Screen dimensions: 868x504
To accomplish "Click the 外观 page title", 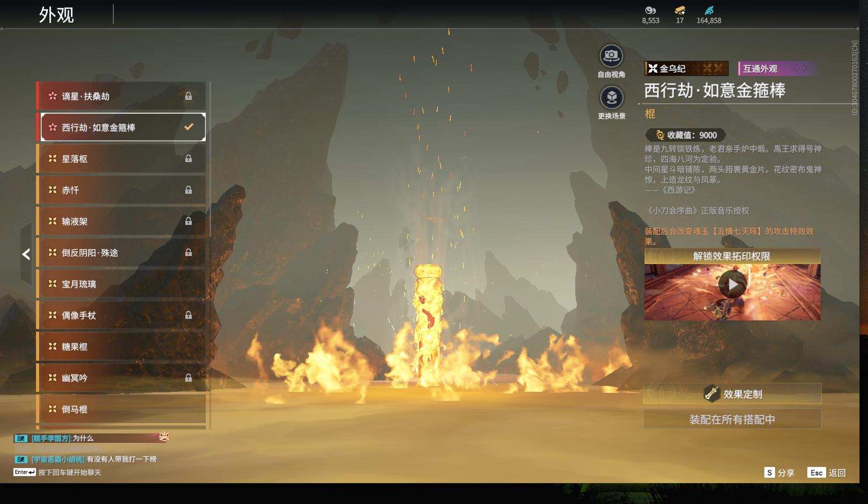I will click(x=56, y=15).
